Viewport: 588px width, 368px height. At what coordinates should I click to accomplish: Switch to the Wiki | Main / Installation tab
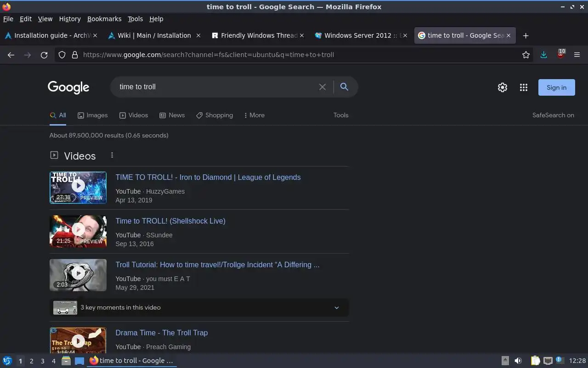[154, 35]
